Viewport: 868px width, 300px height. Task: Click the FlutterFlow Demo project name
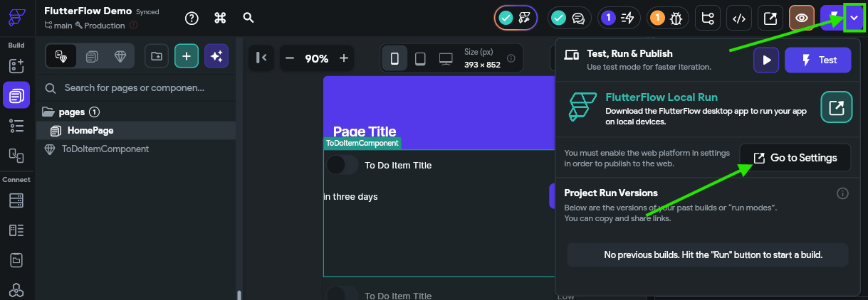pyautogui.click(x=88, y=11)
